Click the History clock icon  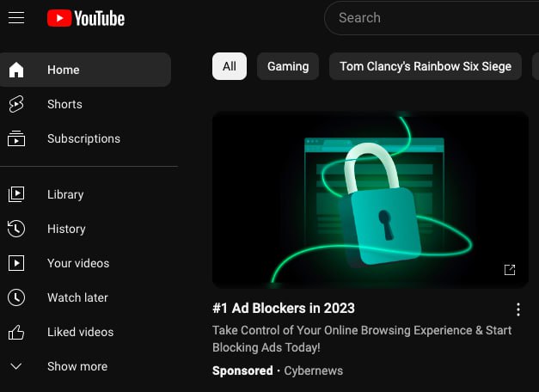pyautogui.click(x=16, y=229)
